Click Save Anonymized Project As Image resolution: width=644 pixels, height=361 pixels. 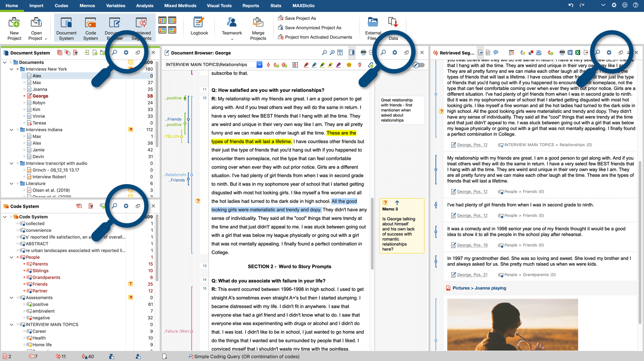pos(310,27)
